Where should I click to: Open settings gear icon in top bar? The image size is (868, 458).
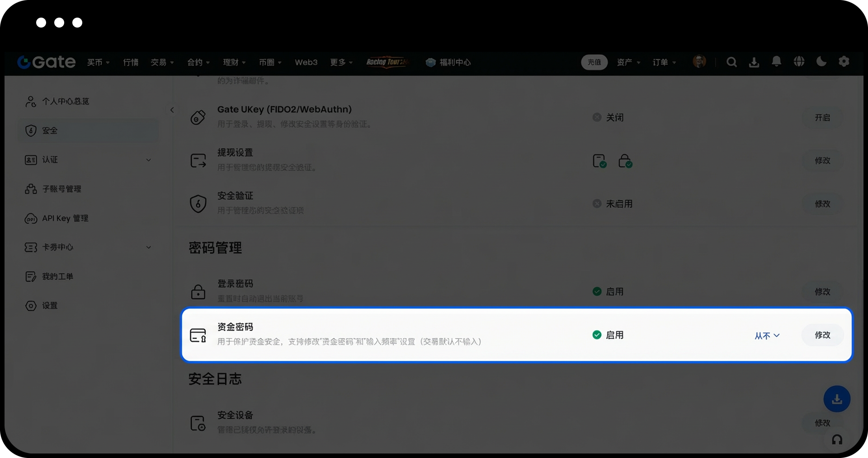(x=844, y=62)
